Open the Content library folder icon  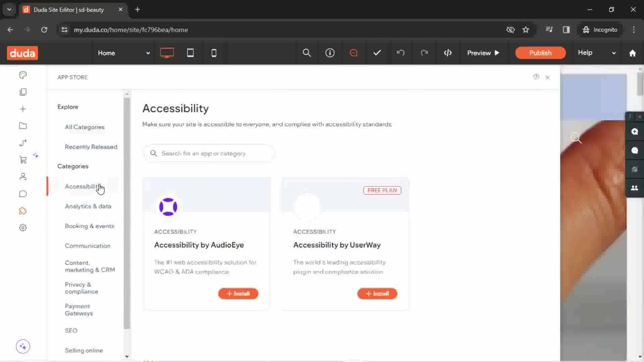[23, 126]
